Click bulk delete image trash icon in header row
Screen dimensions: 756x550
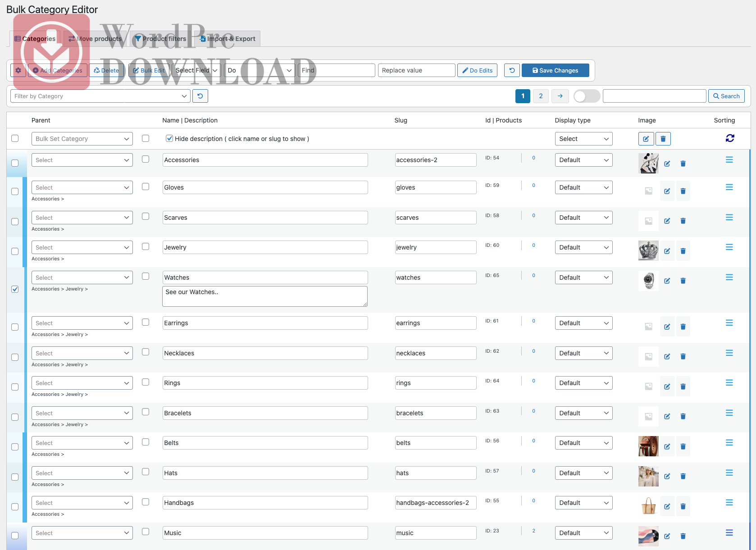tap(663, 139)
